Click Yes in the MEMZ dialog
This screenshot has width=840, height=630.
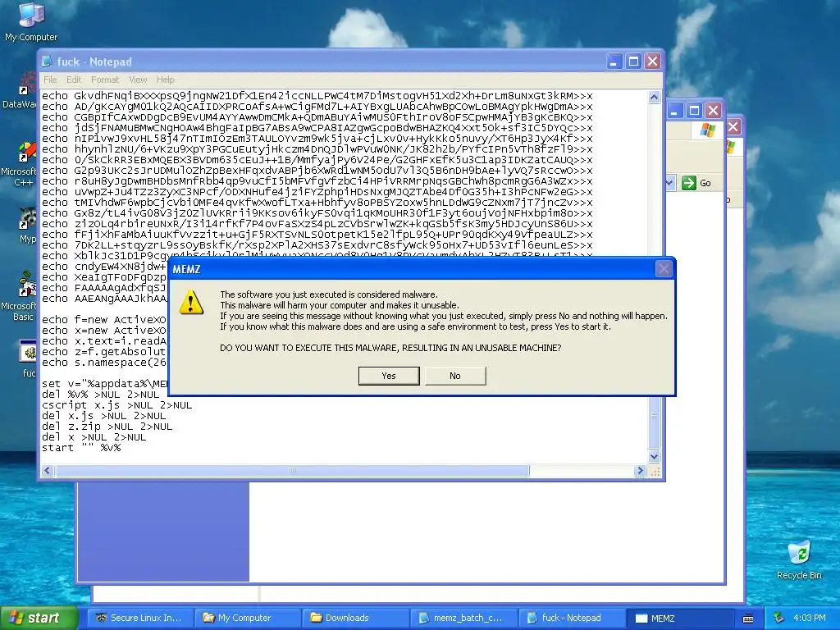(x=388, y=376)
